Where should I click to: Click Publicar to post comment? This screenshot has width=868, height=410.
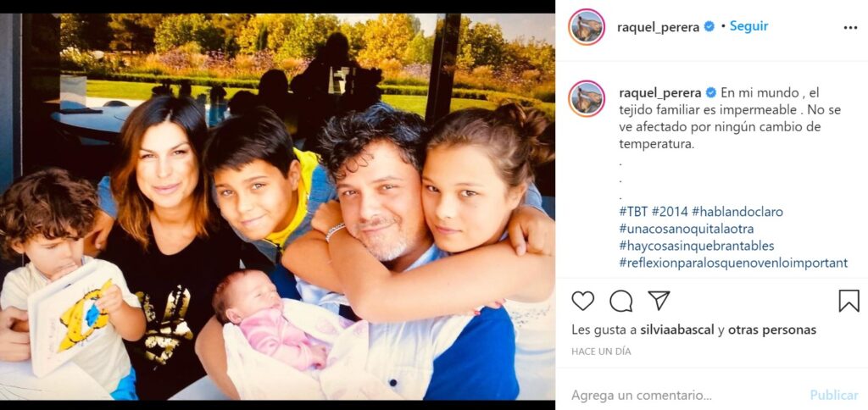coord(834,395)
